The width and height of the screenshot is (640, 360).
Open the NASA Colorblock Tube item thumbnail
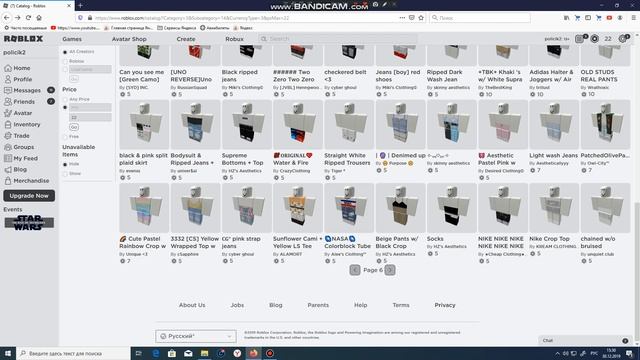349,208
